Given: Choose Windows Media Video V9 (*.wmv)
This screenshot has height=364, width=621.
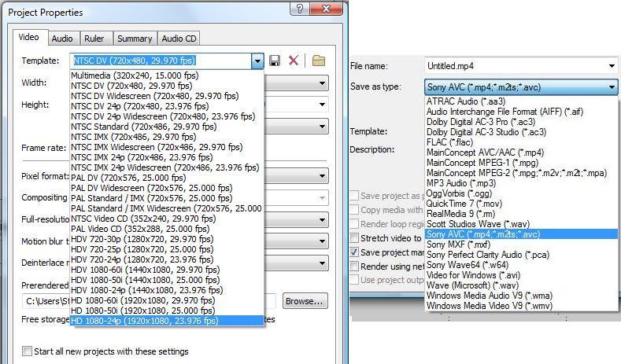Looking at the screenshot, I should 521,306.
